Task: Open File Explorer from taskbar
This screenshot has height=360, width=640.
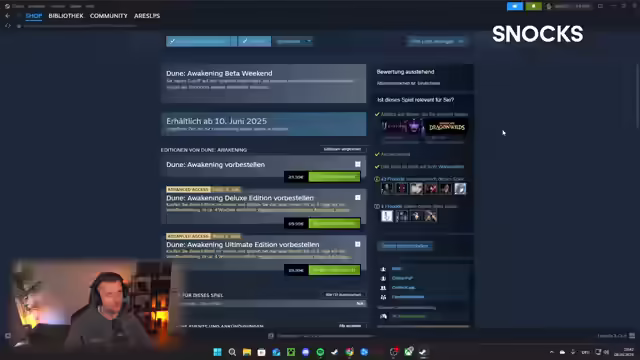Action: (x=247, y=352)
